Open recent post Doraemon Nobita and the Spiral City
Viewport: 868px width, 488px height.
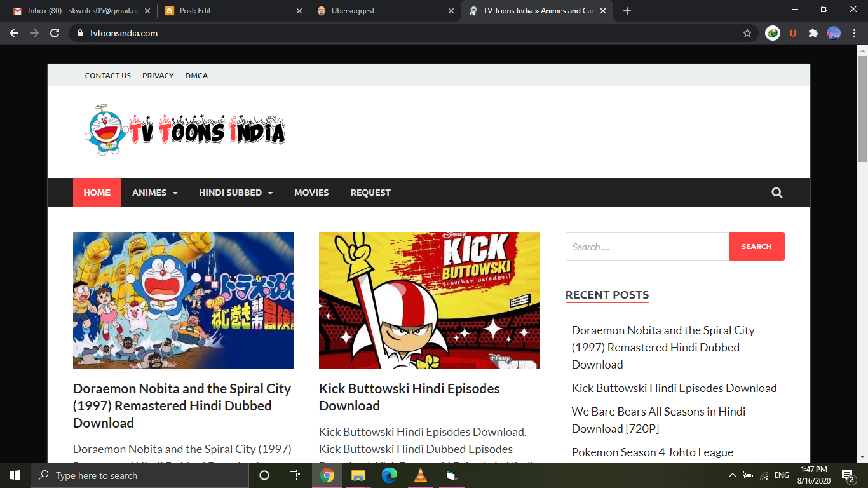coord(663,348)
